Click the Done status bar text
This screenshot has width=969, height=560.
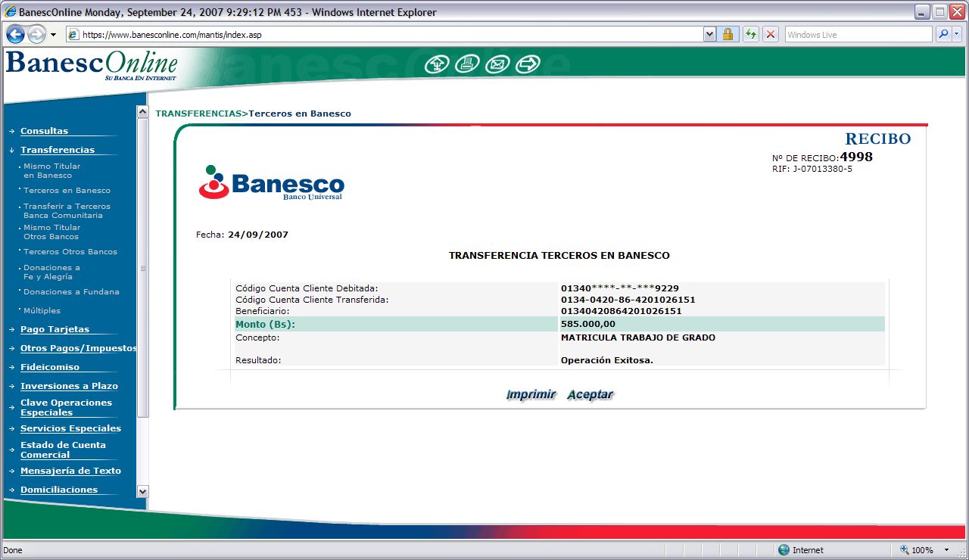pos(13,550)
